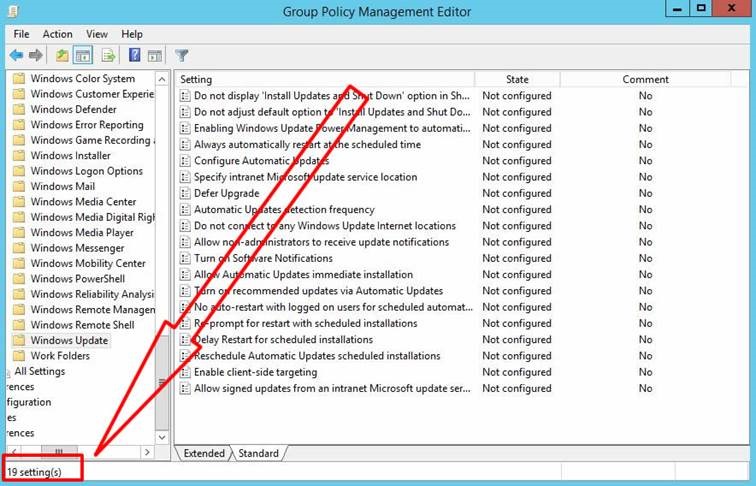756x486 pixels.
Task: Select 'Always automatically restart at the scheduled time'
Action: 307,145
